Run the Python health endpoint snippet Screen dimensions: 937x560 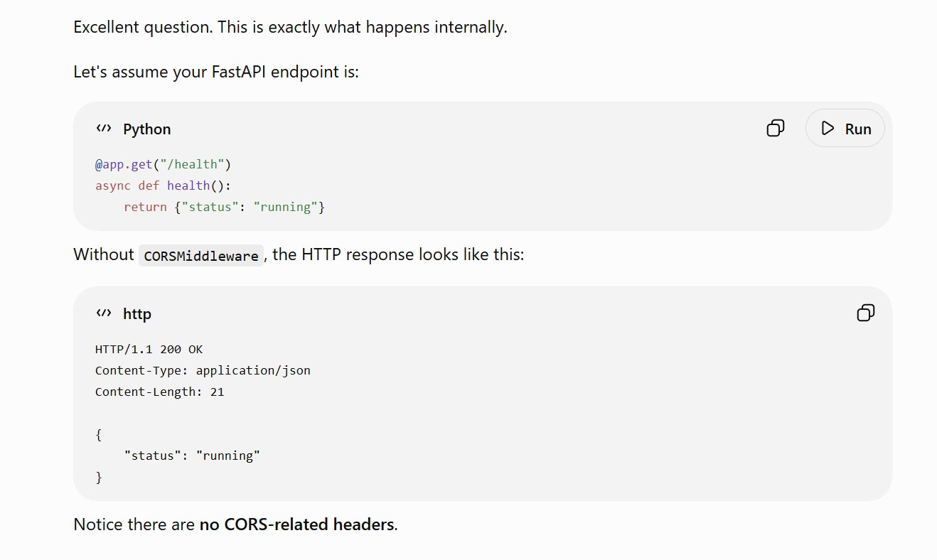pyautogui.click(x=845, y=129)
